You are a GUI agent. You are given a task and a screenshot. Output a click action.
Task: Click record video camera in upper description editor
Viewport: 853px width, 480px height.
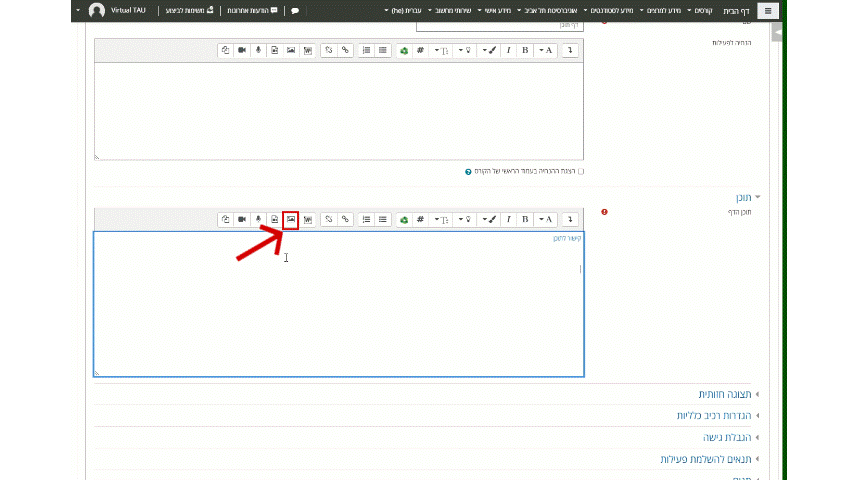(x=242, y=51)
